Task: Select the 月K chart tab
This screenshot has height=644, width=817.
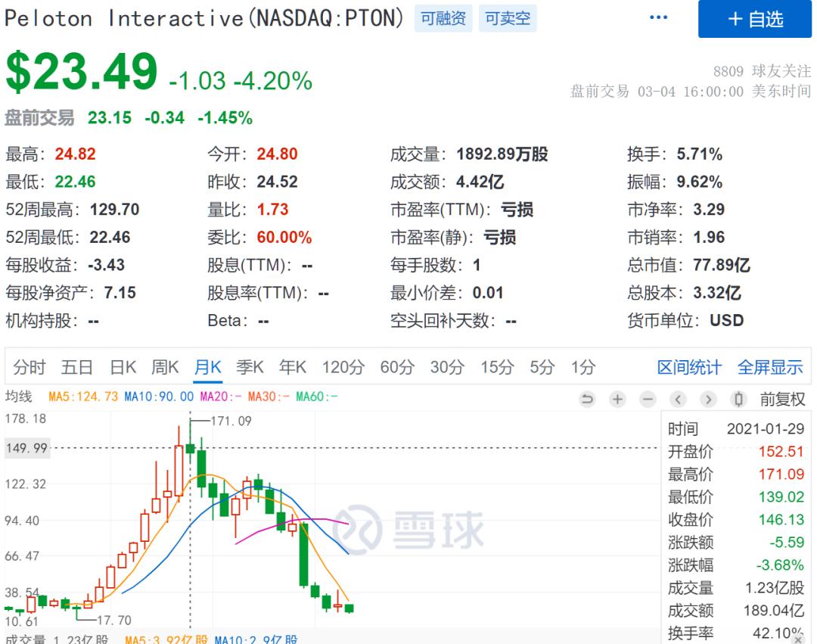Action: 207,367
